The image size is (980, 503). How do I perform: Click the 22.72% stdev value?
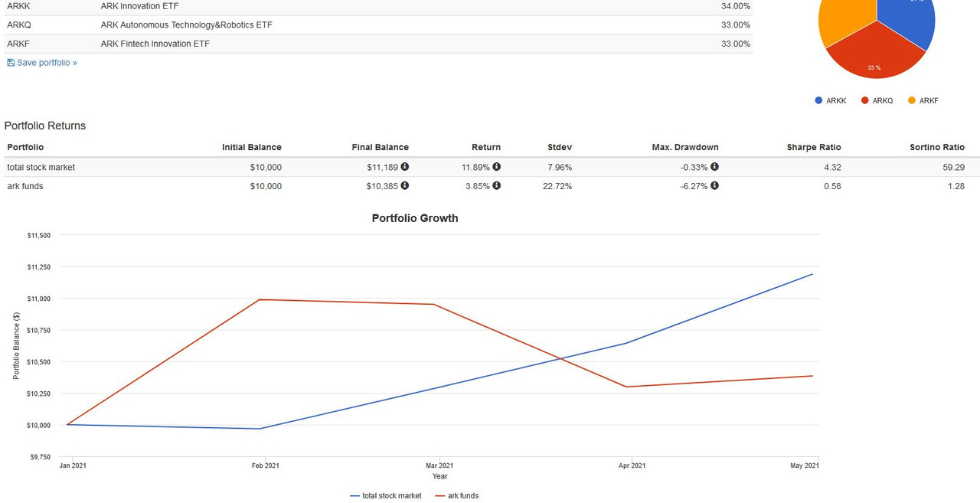pos(557,186)
